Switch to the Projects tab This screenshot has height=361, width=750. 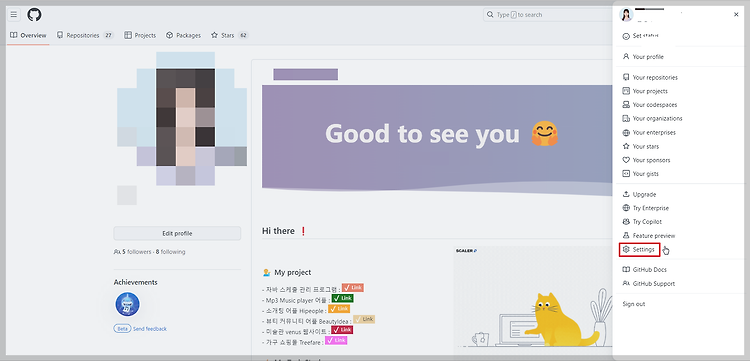(140, 35)
